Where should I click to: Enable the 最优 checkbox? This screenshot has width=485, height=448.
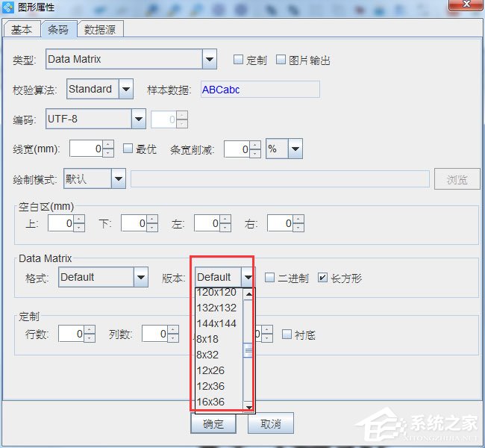tap(128, 149)
